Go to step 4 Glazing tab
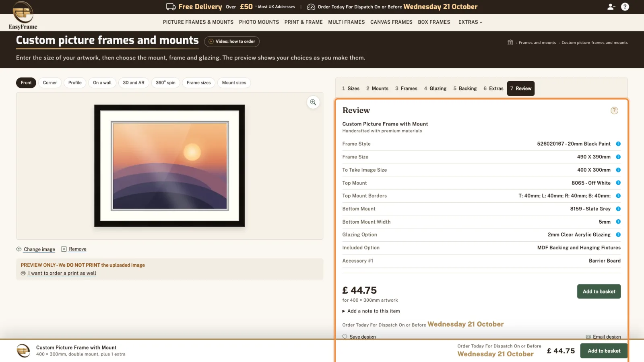 (x=435, y=88)
